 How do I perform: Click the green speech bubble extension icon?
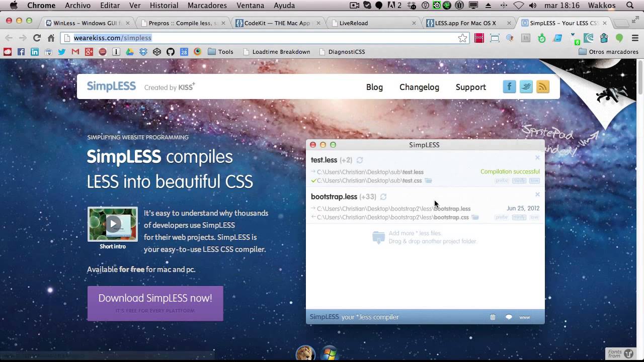[x=619, y=38]
